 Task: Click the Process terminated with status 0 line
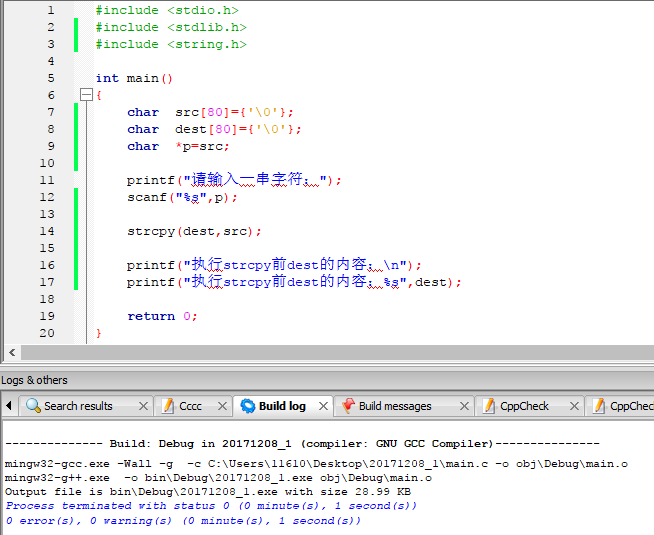point(211,506)
